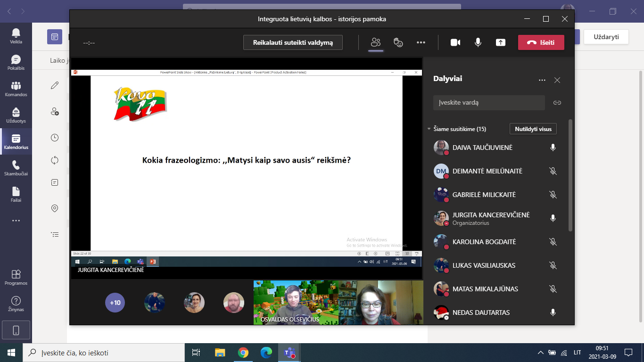Click the +10 more participants bubble
The height and width of the screenshot is (362, 644).
click(115, 303)
